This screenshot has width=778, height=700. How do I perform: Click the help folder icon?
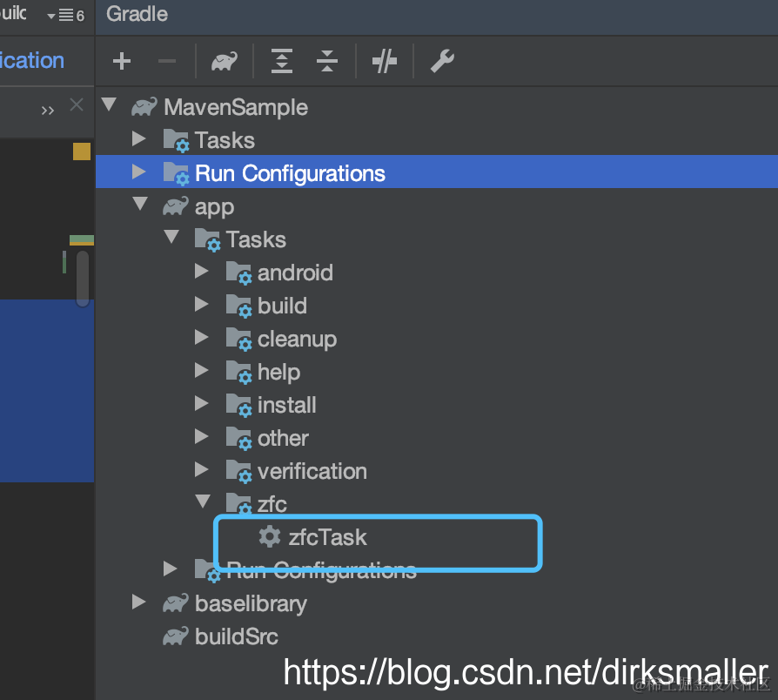(238, 373)
